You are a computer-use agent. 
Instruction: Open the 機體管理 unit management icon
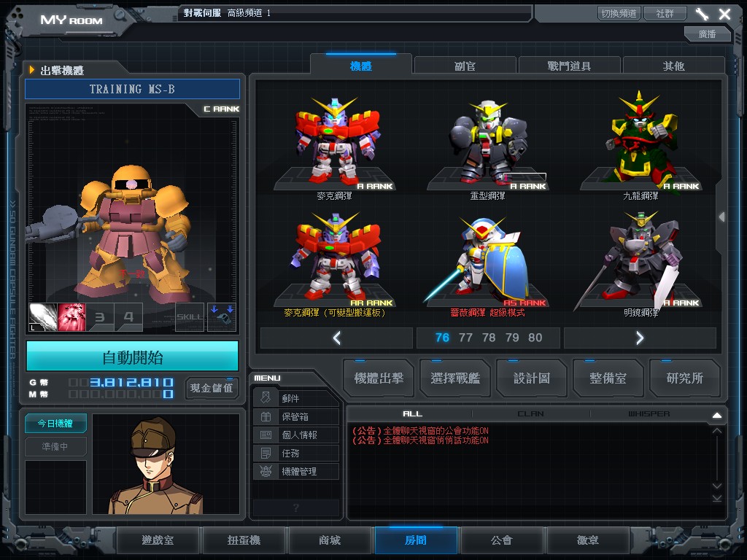[x=266, y=472]
